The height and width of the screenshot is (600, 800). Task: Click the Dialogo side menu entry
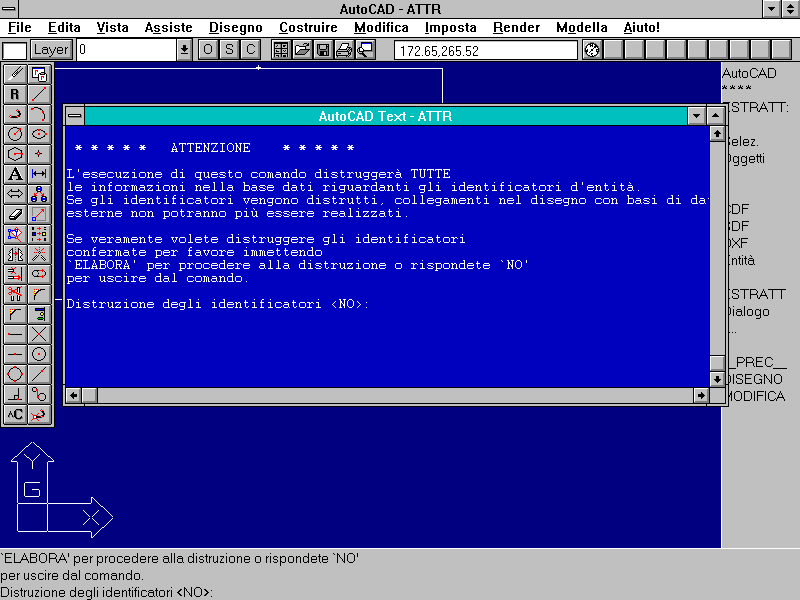(x=748, y=312)
